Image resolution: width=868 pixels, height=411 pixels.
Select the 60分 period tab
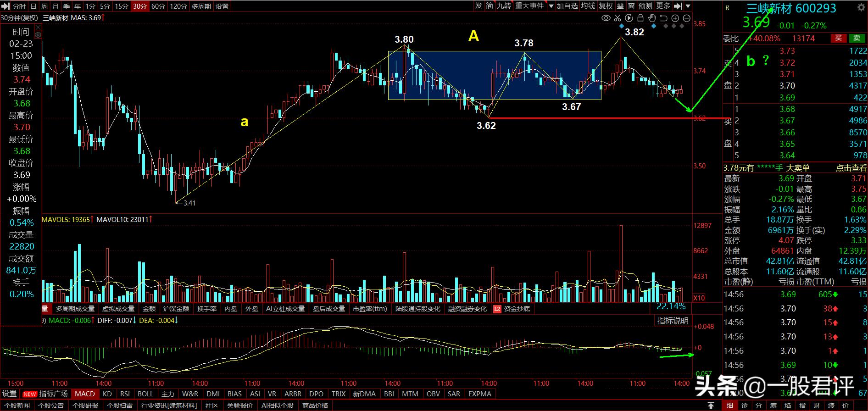point(158,6)
